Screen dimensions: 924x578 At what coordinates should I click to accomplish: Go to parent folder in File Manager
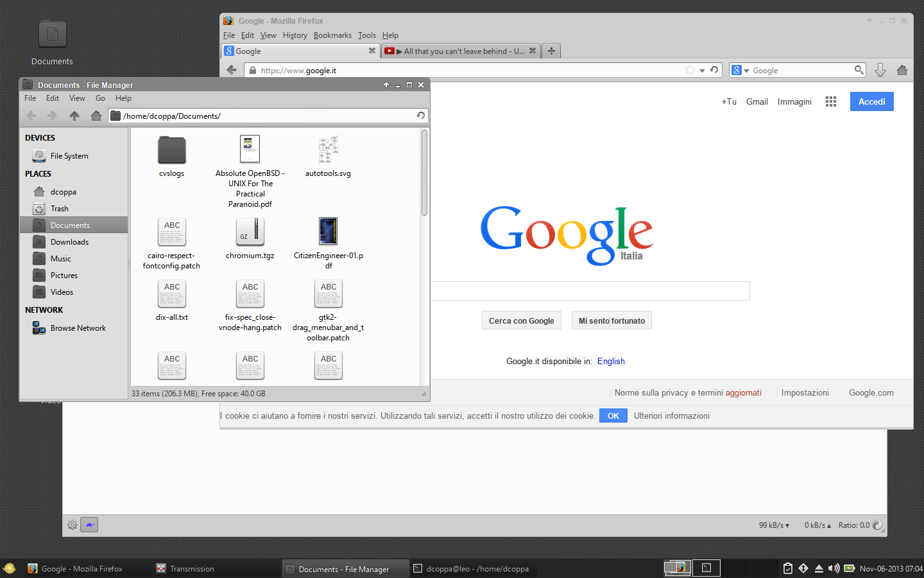pos(74,116)
